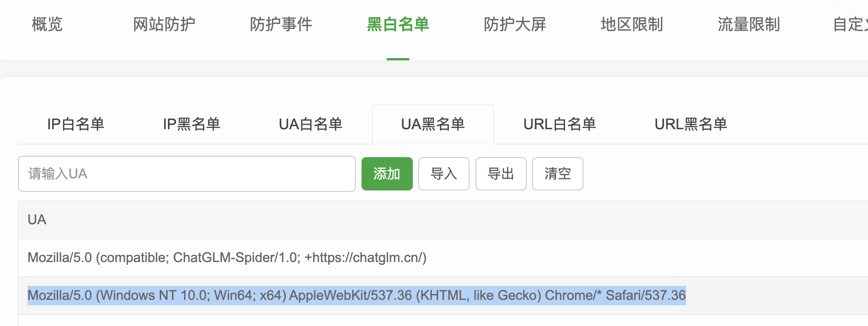Click the 请输入UA input field
The image size is (868, 326).
point(186,174)
